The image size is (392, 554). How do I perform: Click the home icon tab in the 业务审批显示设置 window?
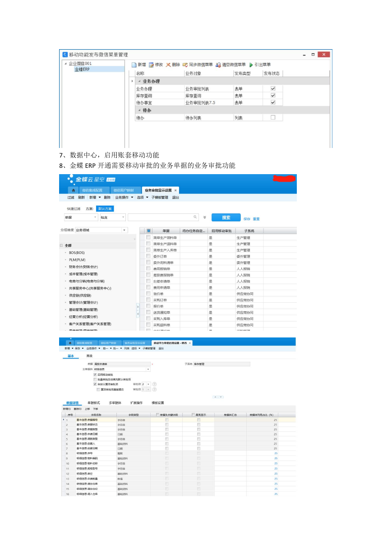point(74,190)
